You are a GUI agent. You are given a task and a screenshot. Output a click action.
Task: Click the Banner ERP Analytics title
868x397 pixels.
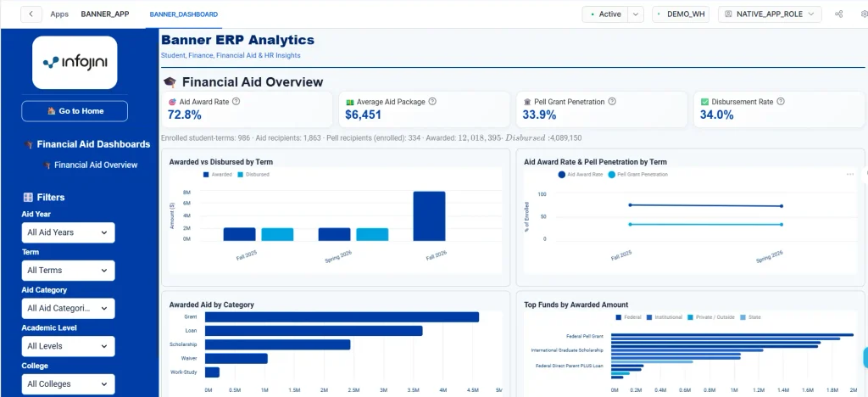(x=237, y=40)
